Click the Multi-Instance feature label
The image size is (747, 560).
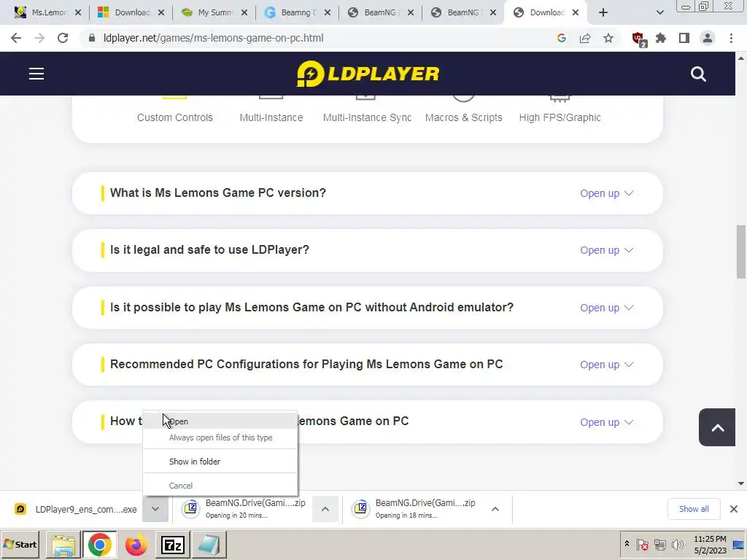click(x=271, y=117)
